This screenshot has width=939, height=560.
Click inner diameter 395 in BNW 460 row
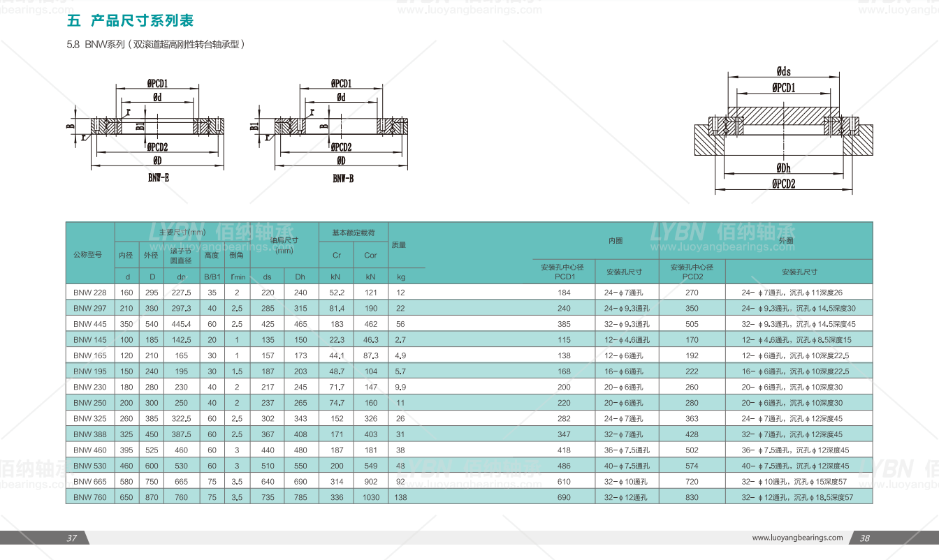pos(126,450)
